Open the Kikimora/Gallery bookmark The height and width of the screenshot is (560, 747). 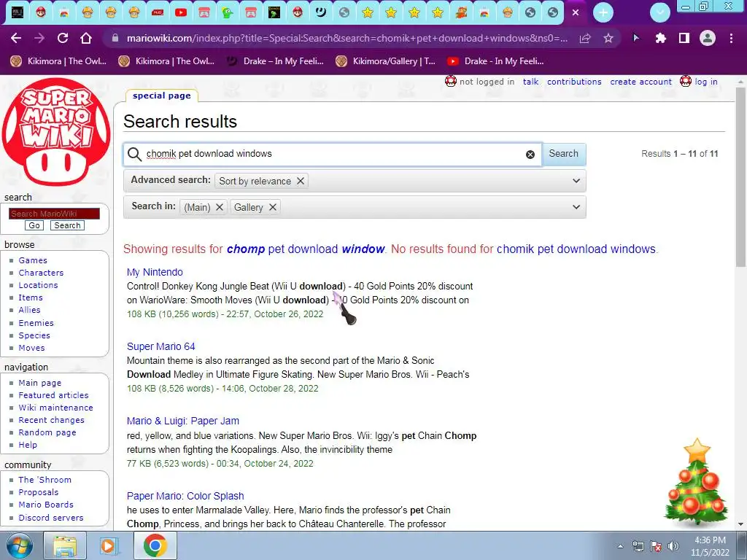(x=385, y=61)
